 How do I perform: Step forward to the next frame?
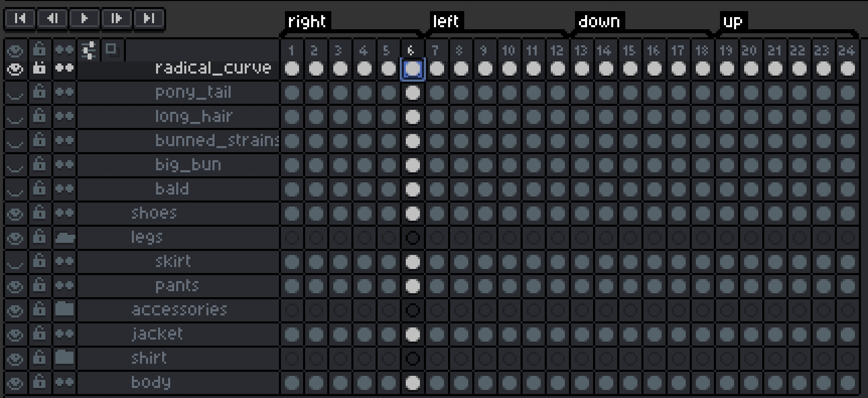(116, 19)
